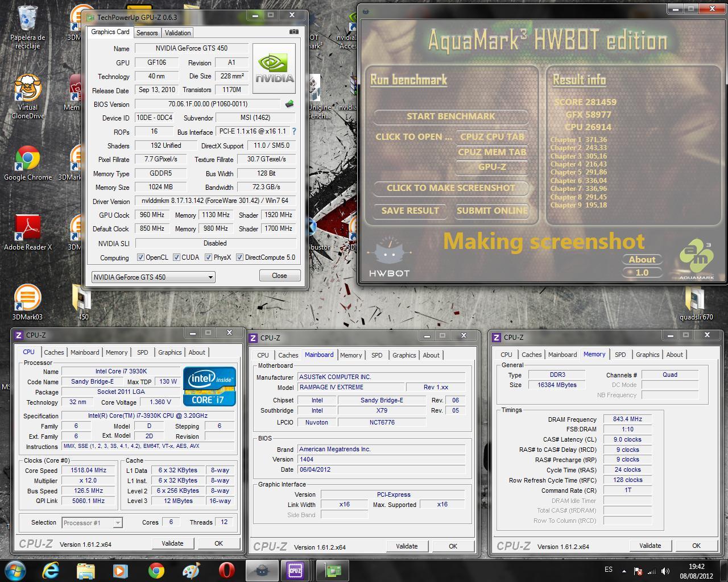
Task: Click CLICK TO MAKE SCREENSHOT in AquaMark
Action: click(451, 188)
